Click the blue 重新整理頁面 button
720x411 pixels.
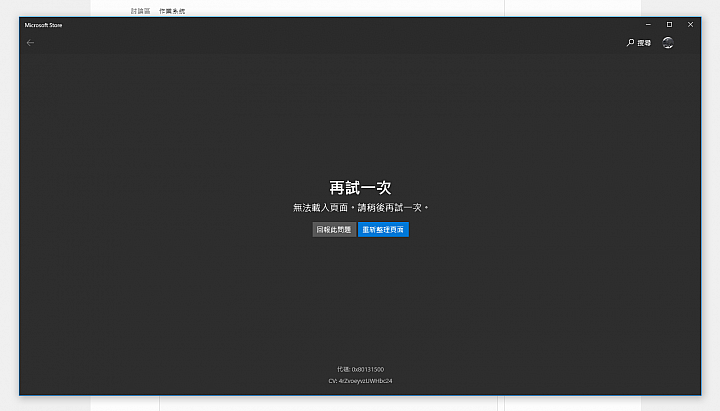(383, 230)
